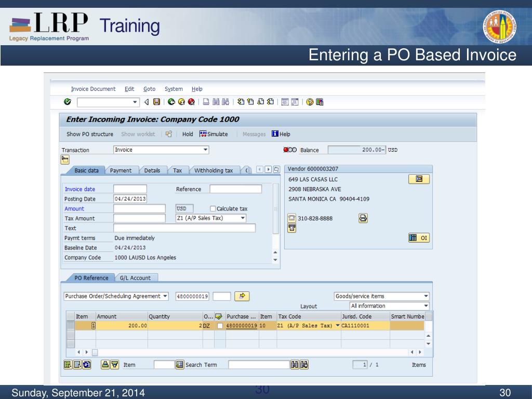The image size is (532, 399).
Task: Click the Save diskette icon in toolbar
Action: click(x=156, y=102)
